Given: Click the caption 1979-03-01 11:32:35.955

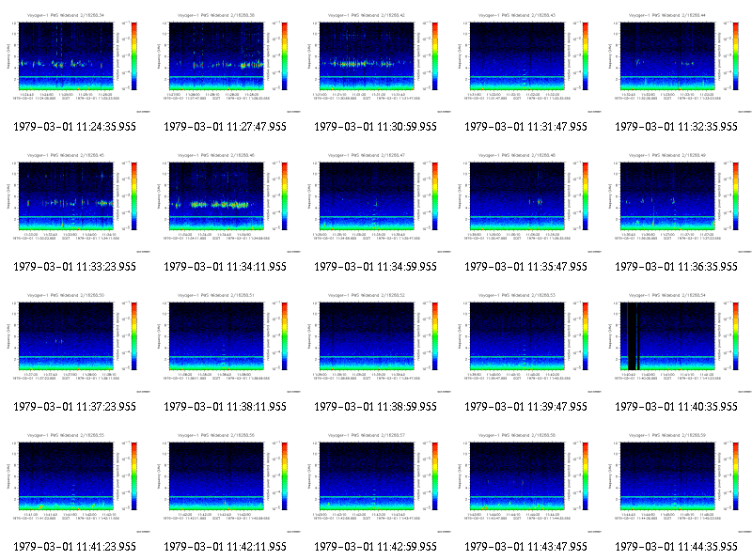Looking at the screenshot, I should pyautogui.click(x=676, y=127).
